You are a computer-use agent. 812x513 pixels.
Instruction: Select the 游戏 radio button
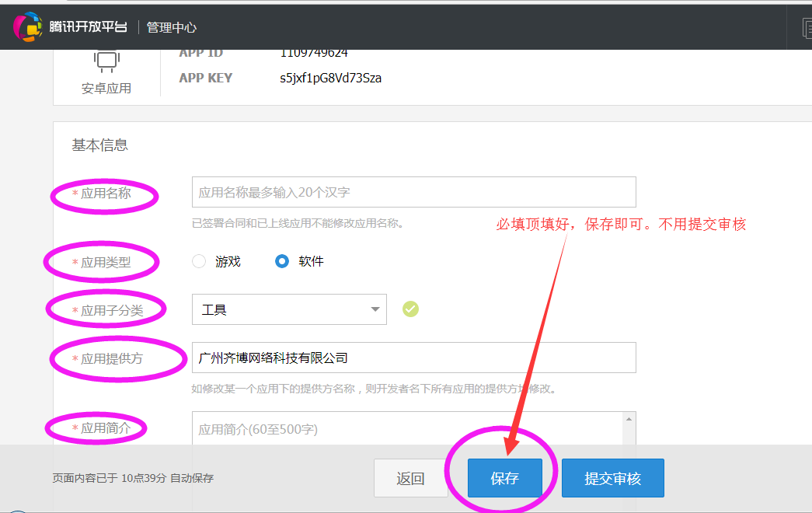coord(199,262)
